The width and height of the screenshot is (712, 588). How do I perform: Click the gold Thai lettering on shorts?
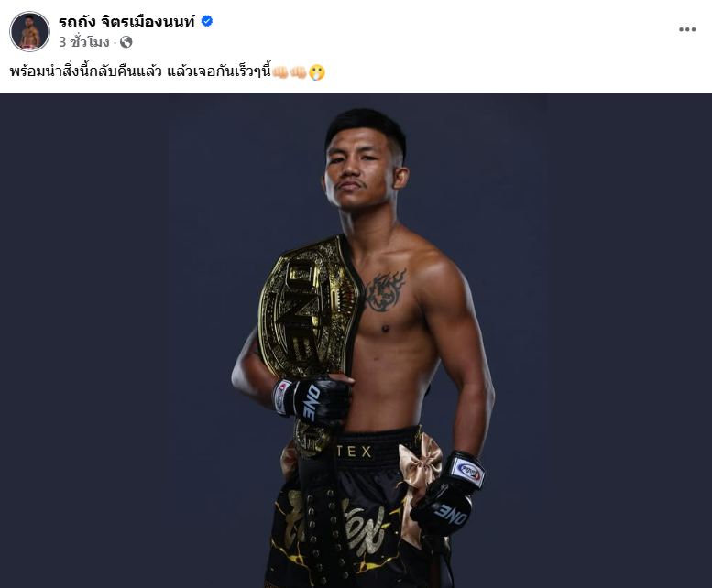(352, 527)
